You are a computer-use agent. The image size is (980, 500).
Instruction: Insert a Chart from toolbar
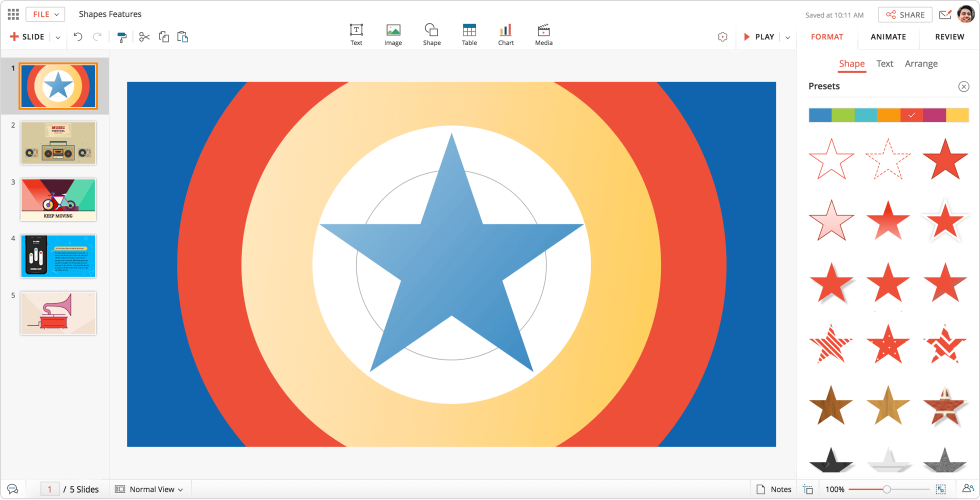(x=505, y=34)
